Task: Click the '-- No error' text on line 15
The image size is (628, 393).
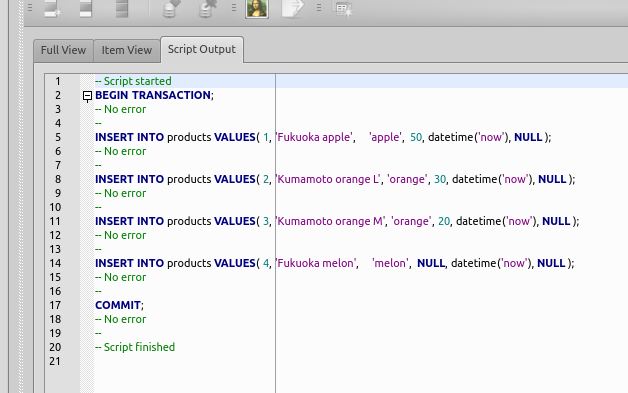Action: pyautogui.click(x=121, y=277)
